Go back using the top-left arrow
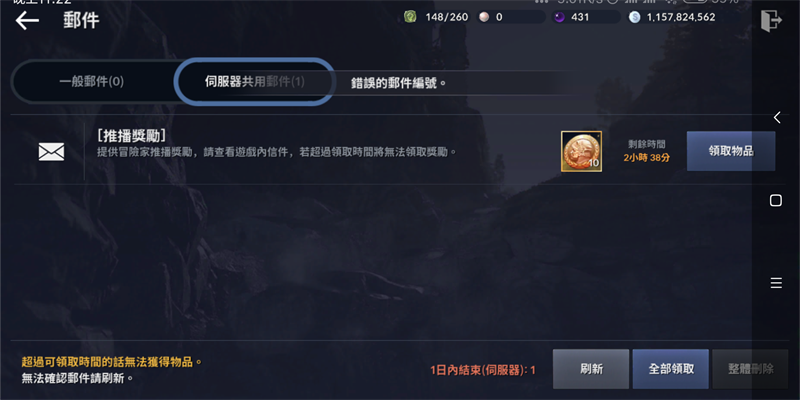 point(27,20)
